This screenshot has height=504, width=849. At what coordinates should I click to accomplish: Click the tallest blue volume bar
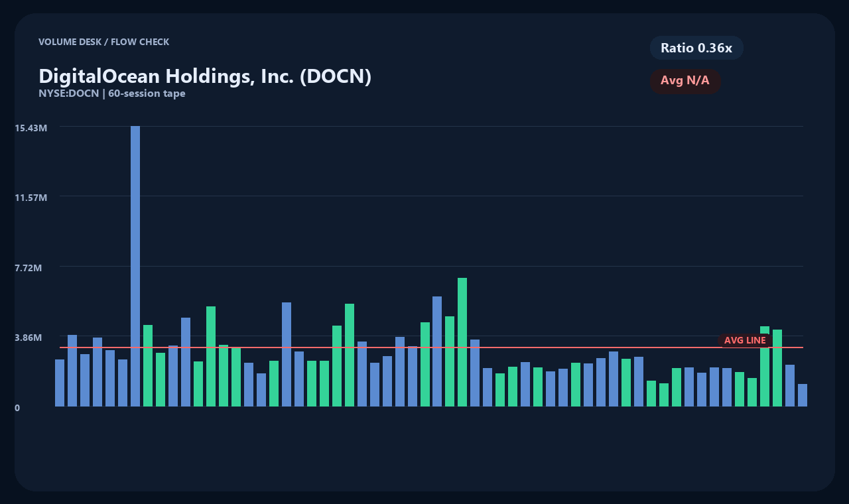point(135,266)
